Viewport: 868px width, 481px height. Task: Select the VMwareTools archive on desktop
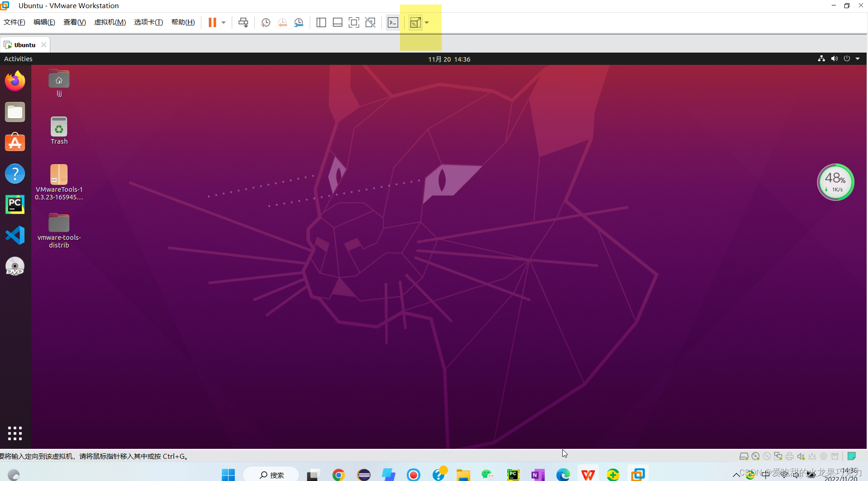(x=59, y=182)
